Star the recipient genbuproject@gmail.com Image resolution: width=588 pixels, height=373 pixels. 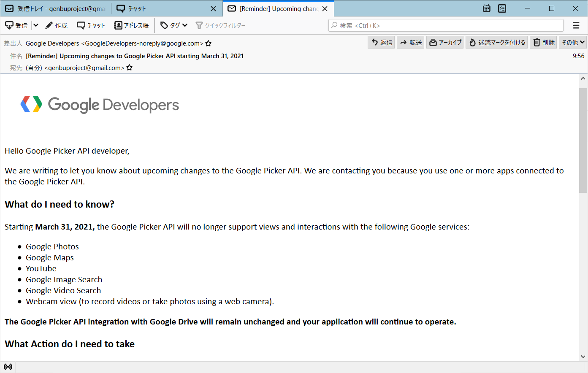coord(130,68)
